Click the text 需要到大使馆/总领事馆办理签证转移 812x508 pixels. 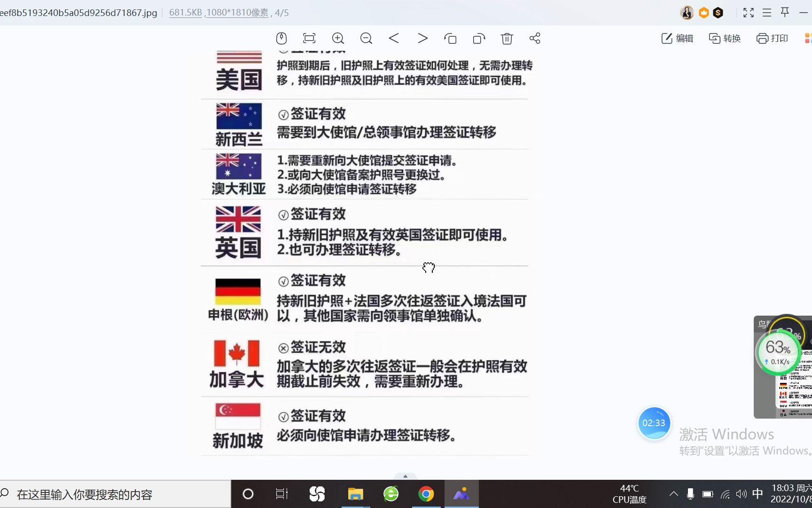tap(386, 133)
